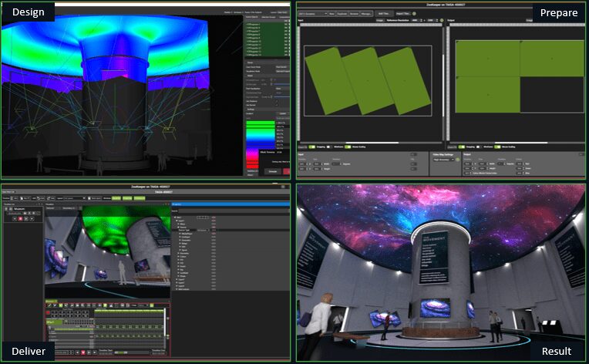Switch to Selection Groups tab in Design panel

click(x=268, y=17)
